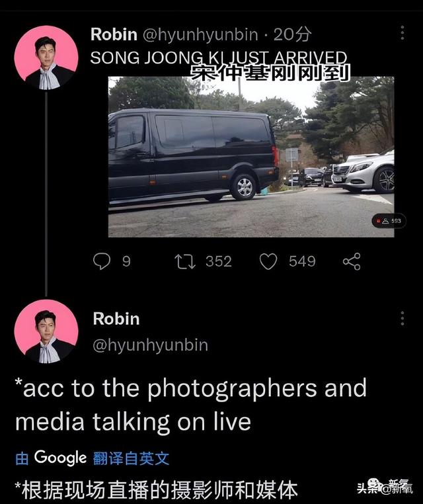This screenshot has width=423, height=504.
Task: Like the tweet with heart icon
Action: click(268, 261)
